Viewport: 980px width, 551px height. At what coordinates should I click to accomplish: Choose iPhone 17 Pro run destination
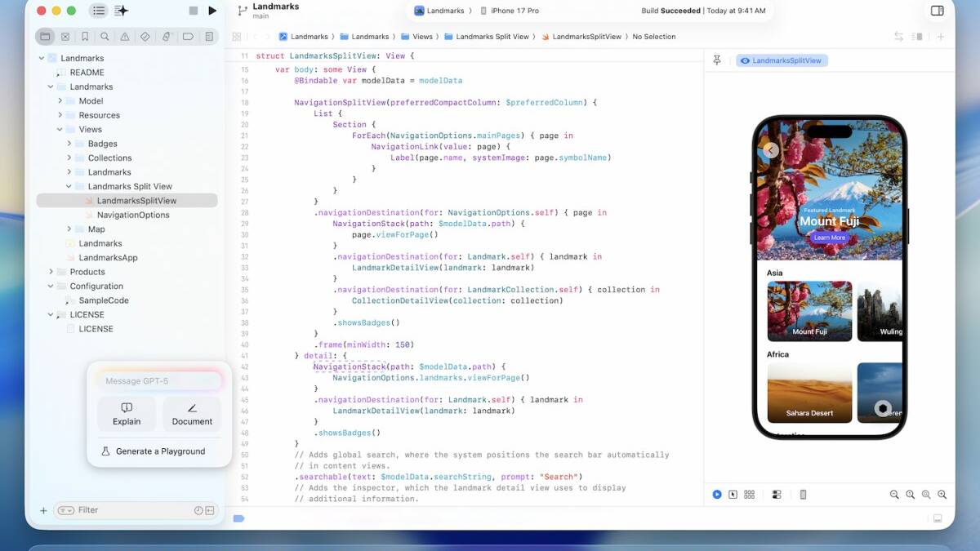coord(514,11)
